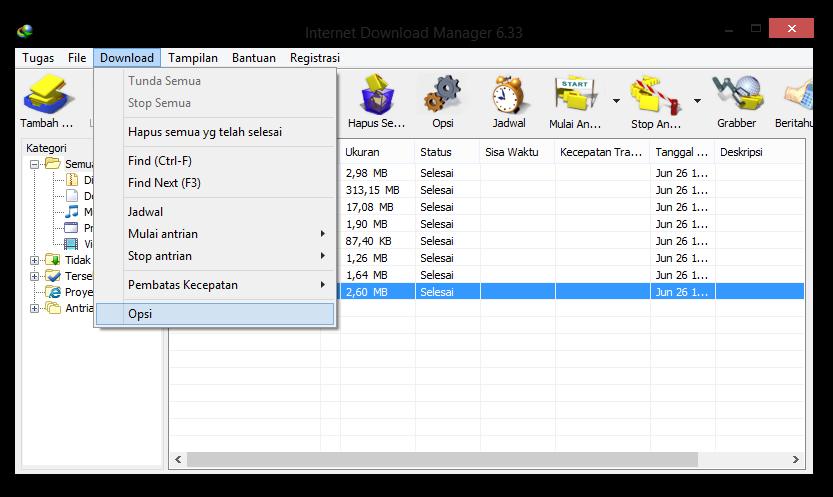Click Tunda Semua menu entry
833x497 pixels.
(x=215, y=81)
